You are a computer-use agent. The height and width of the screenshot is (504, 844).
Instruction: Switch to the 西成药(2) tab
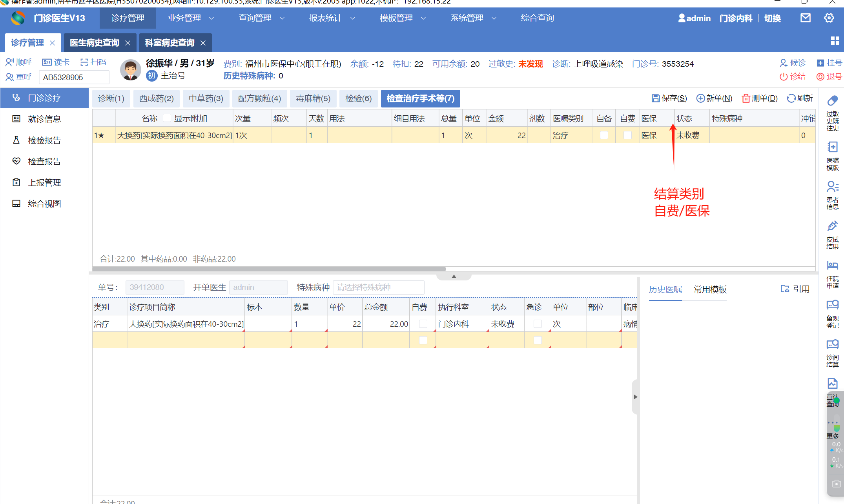[x=156, y=98]
